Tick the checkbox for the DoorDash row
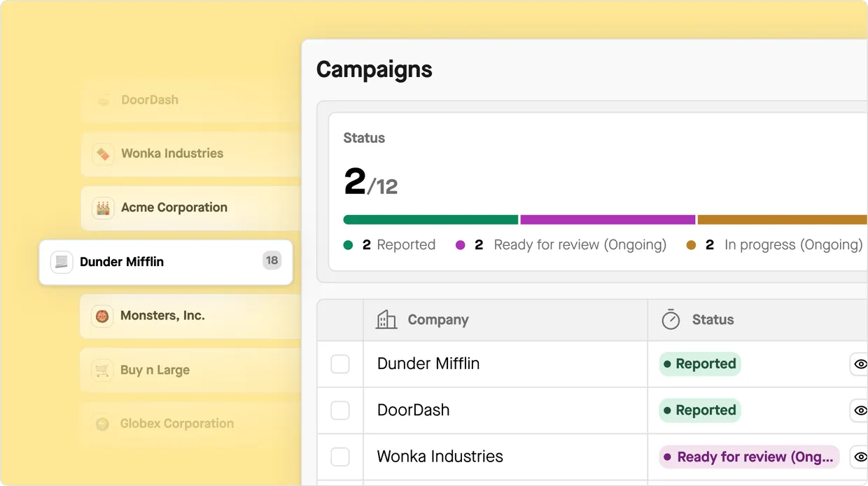The height and width of the screenshot is (486, 868). coord(340,410)
